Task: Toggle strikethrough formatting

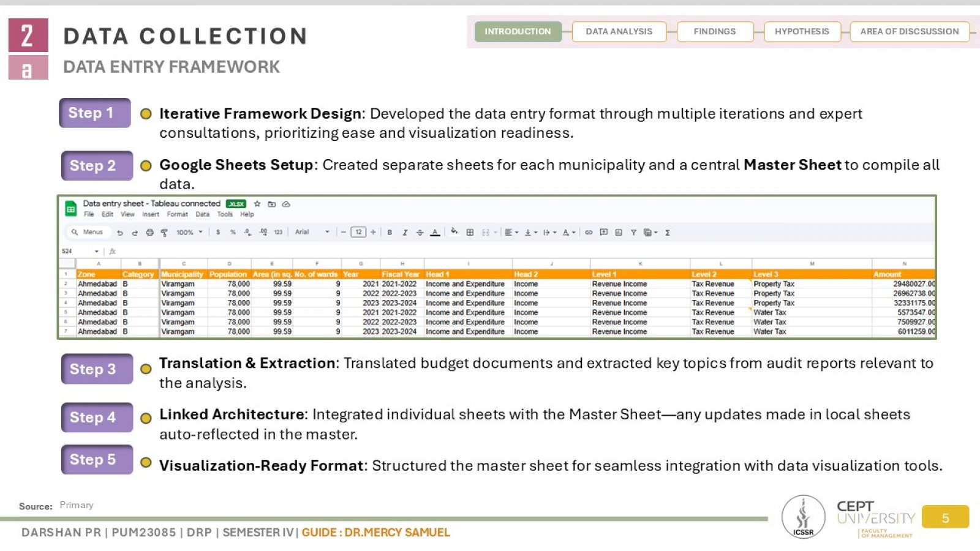Action: point(420,233)
